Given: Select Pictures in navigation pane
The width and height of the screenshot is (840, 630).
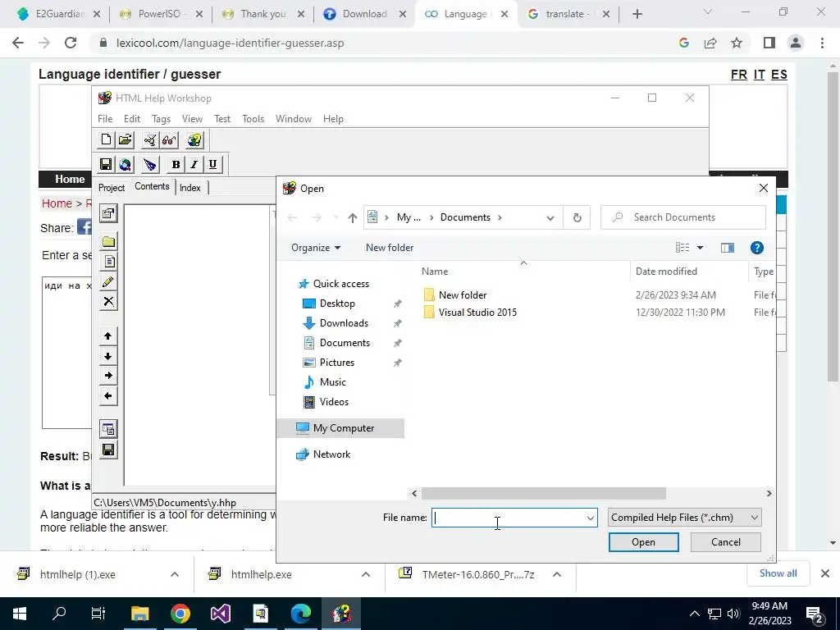Looking at the screenshot, I should click(x=337, y=363).
